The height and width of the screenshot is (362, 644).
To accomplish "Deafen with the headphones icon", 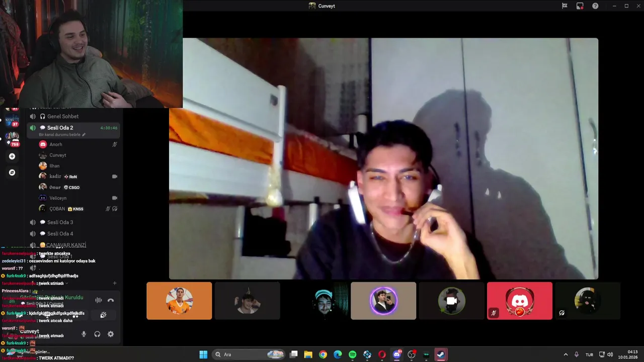I will tap(97, 334).
